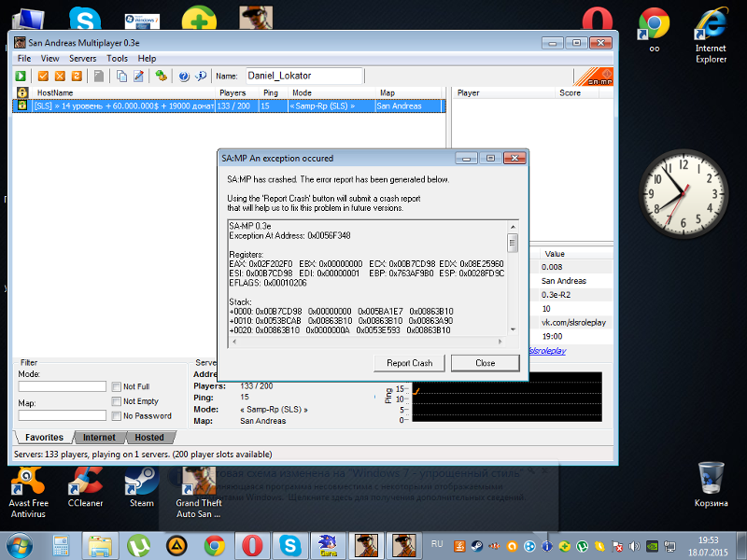This screenshot has width=747, height=560.
Task: Enable the Not Empty filter checkbox
Action: 116,401
